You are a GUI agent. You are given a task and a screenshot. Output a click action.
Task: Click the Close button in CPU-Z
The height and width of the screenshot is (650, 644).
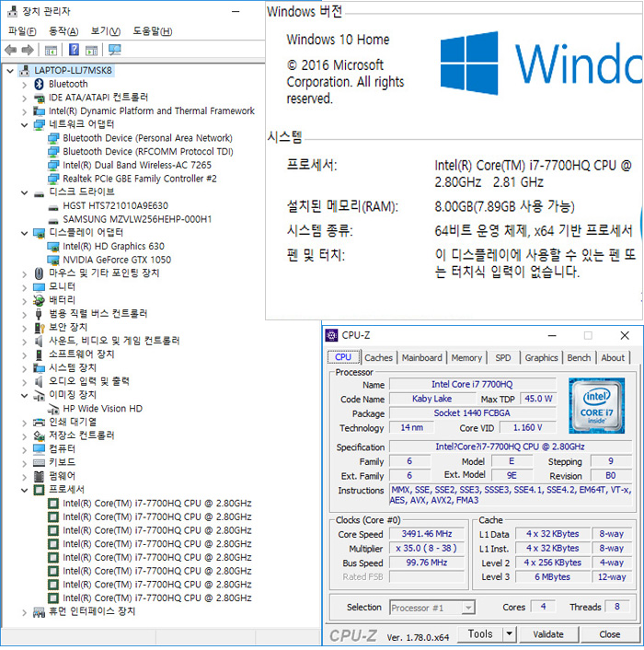point(609,633)
